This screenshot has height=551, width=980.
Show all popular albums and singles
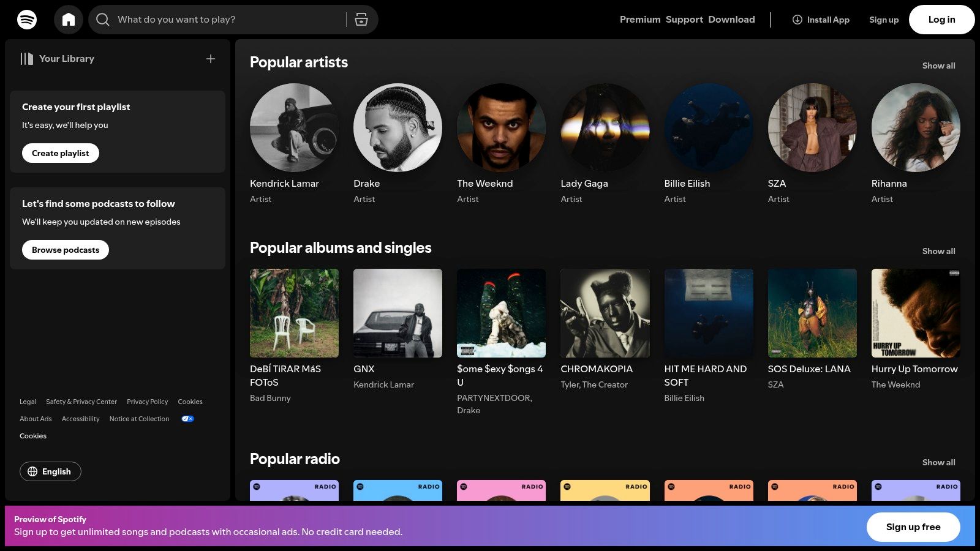938,251
